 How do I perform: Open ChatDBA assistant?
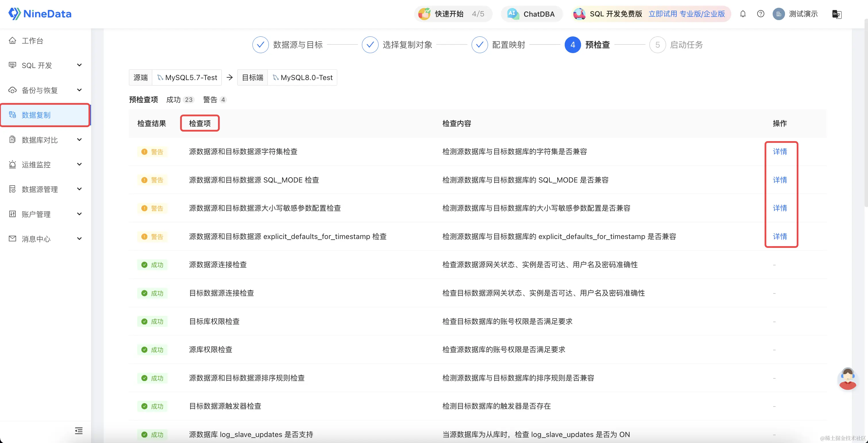[x=531, y=14]
